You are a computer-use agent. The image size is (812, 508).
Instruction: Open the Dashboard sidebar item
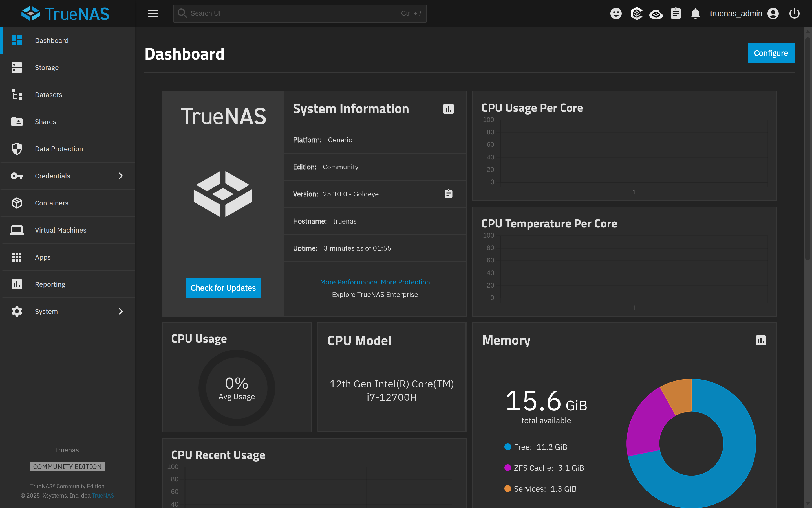tap(68, 40)
